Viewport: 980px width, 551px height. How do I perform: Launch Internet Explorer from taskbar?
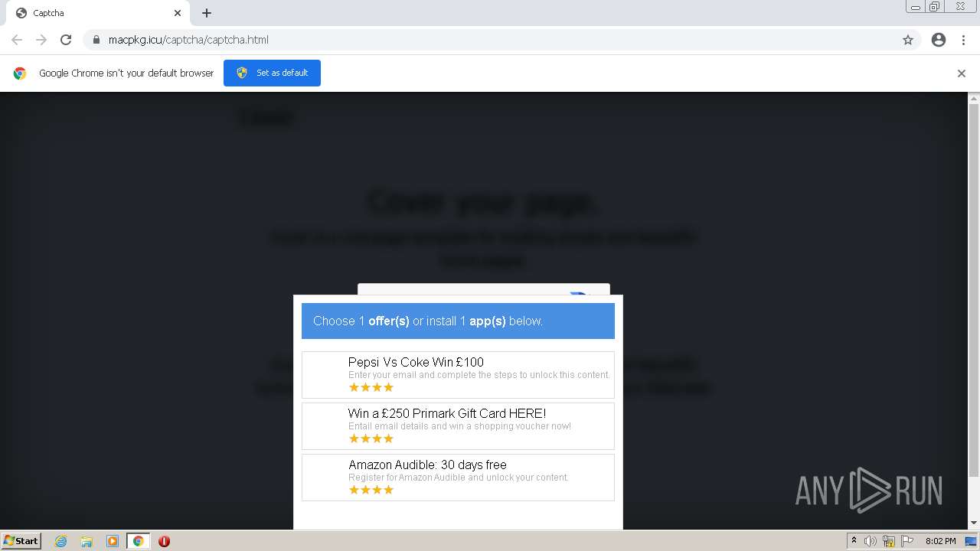tap(60, 541)
